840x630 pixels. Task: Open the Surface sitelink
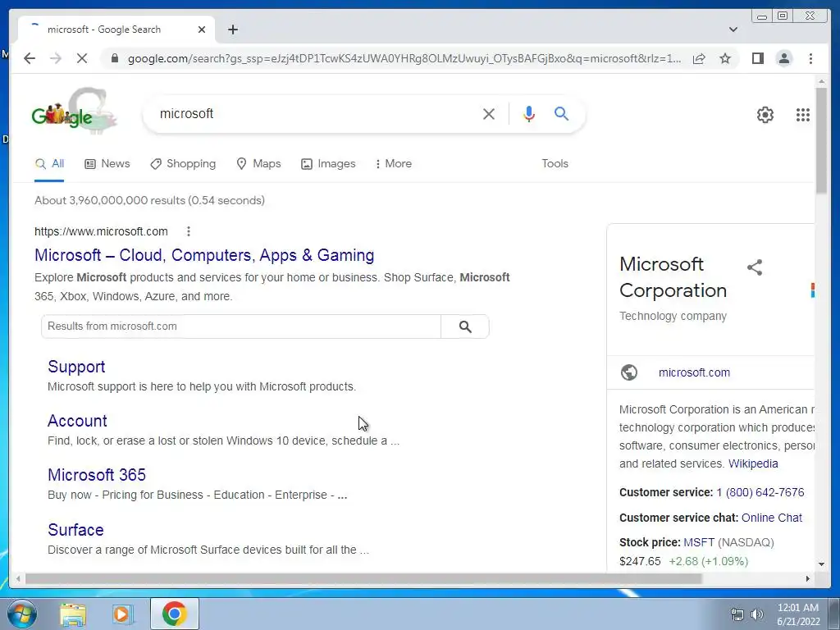tap(75, 529)
